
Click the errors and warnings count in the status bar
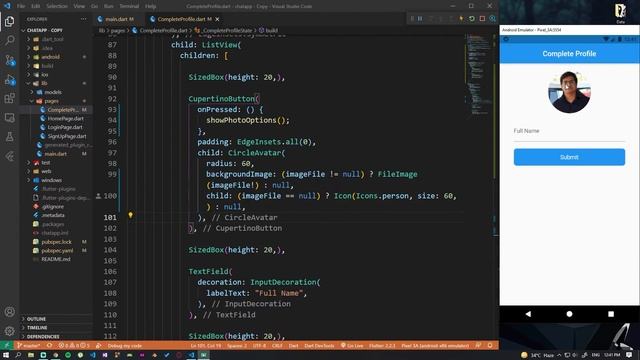click(74, 346)
